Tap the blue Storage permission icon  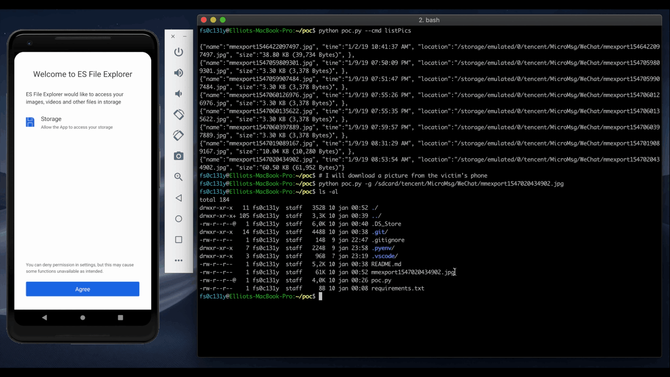point(30,122)
